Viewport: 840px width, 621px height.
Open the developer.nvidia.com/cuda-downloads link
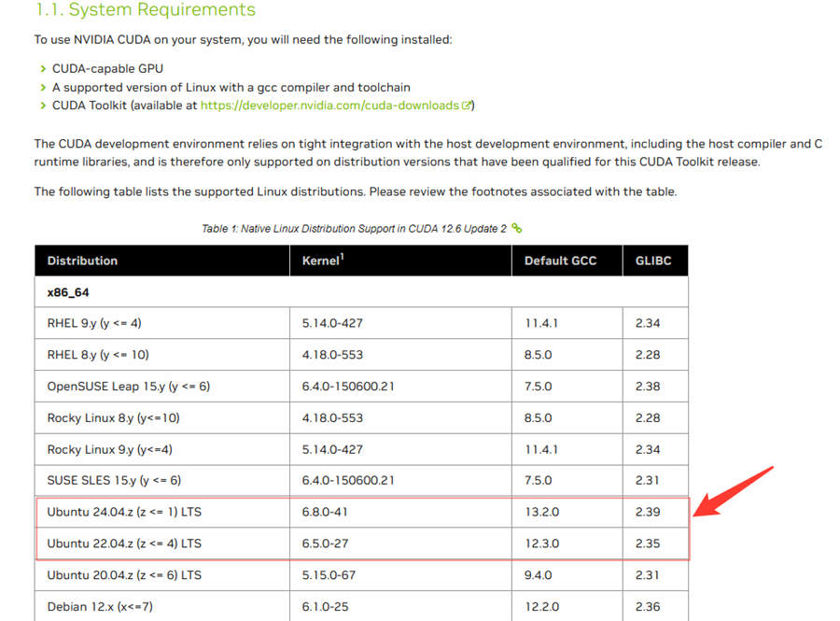point(329,106)
